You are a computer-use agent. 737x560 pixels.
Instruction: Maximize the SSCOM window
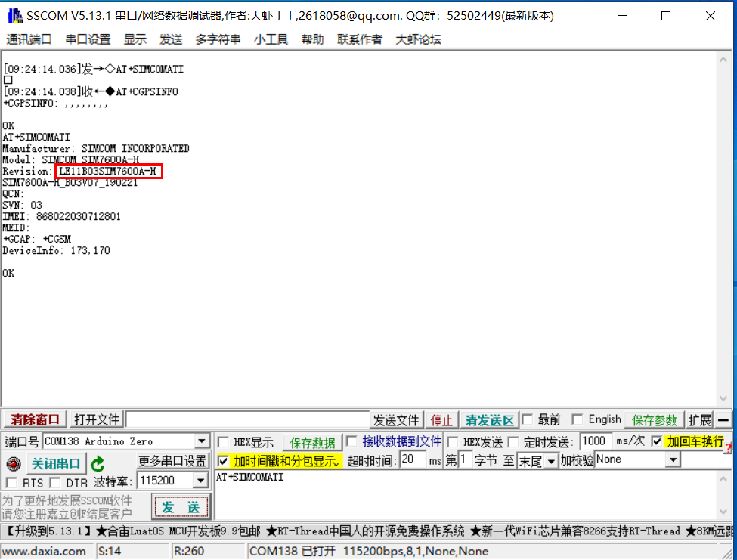coord(665,16)
